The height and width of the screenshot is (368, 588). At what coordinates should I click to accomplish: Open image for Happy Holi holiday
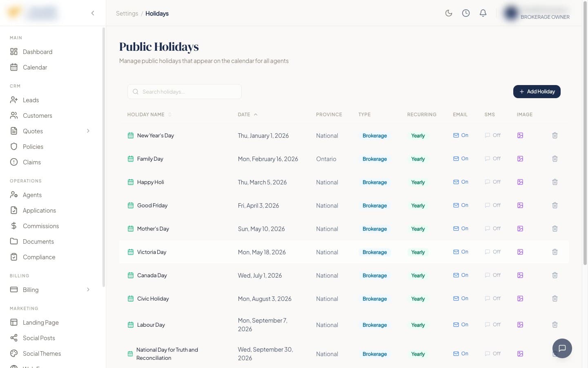[x=520, y=182]
